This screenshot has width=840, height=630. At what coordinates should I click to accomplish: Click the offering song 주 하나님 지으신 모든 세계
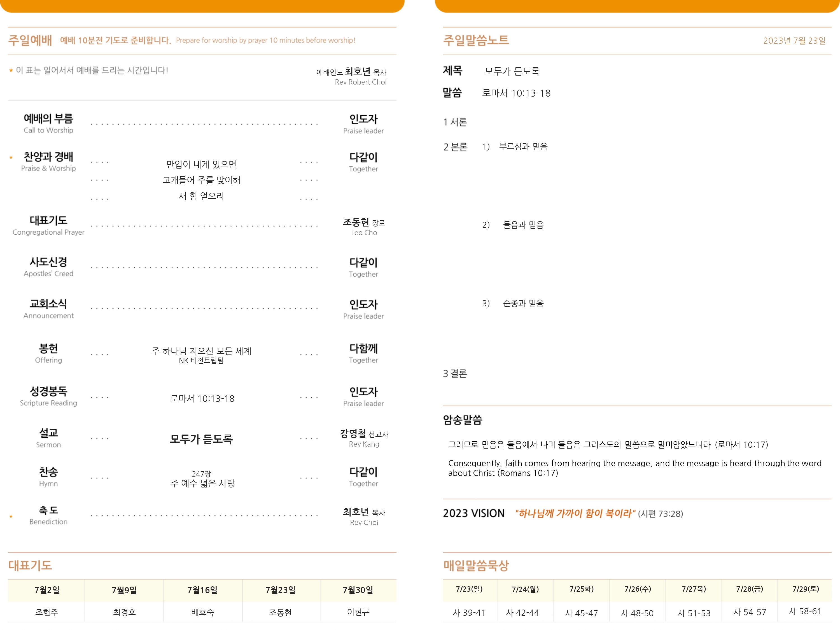point(201,351)
